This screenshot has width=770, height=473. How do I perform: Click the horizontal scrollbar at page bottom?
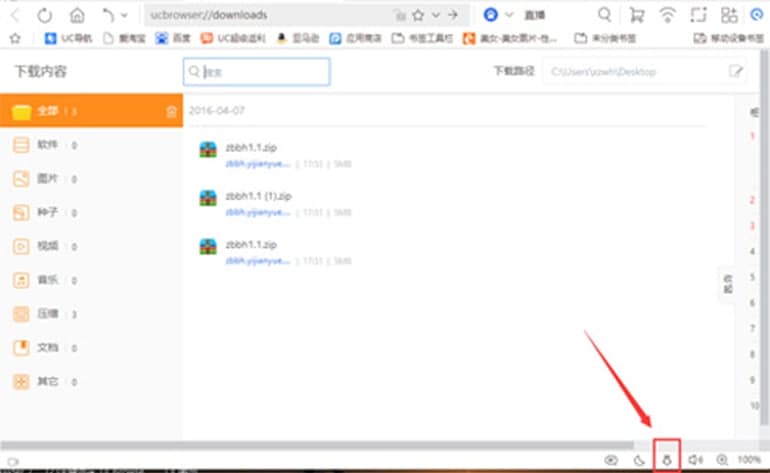pos(317,445)
